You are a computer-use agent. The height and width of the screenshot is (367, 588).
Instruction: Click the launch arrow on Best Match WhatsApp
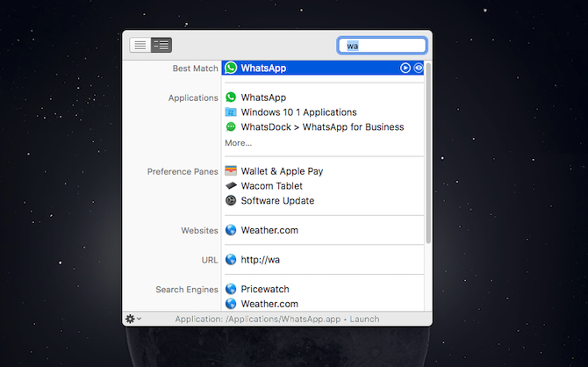point(405,68)
